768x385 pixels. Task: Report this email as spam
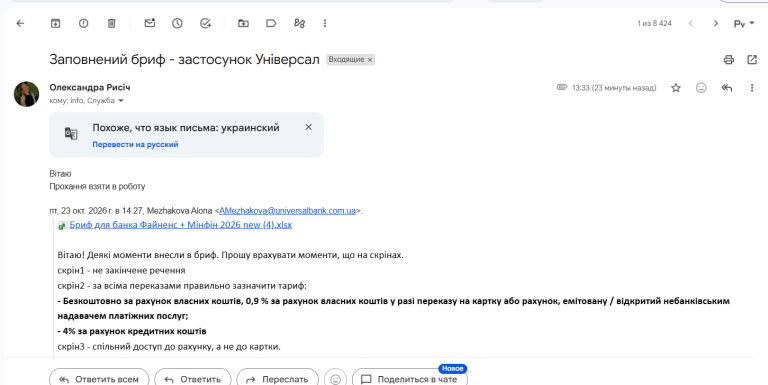pyautogui.click(x=84, y=23)
